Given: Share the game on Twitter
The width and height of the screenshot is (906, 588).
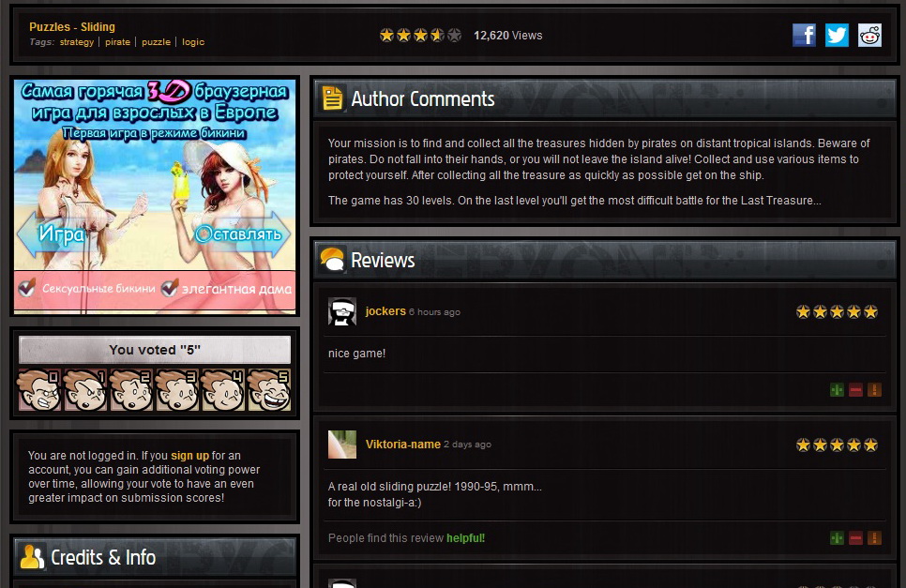Looking at the screenshot, I should (x=837, y=36).
